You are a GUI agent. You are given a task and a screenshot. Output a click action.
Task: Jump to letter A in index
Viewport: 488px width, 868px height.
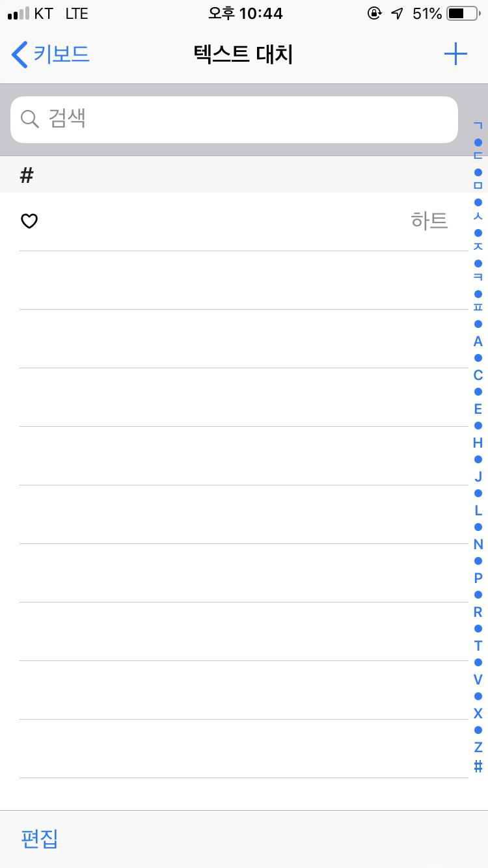(478, 341)
